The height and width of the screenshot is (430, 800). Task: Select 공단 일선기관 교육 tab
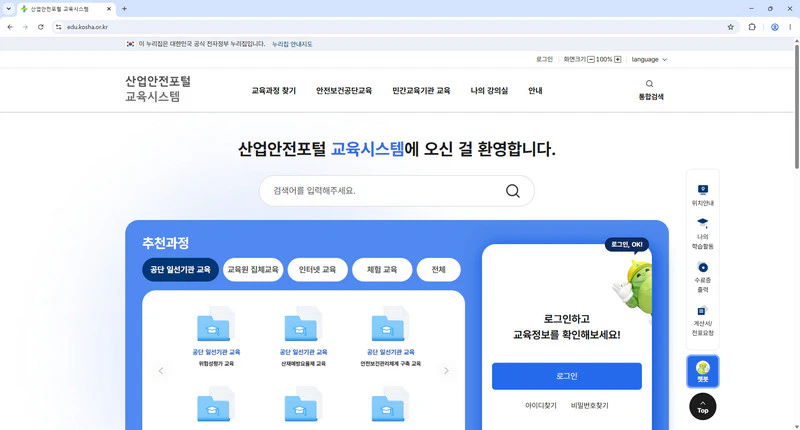pyautogui.click(x=180, y=270)
